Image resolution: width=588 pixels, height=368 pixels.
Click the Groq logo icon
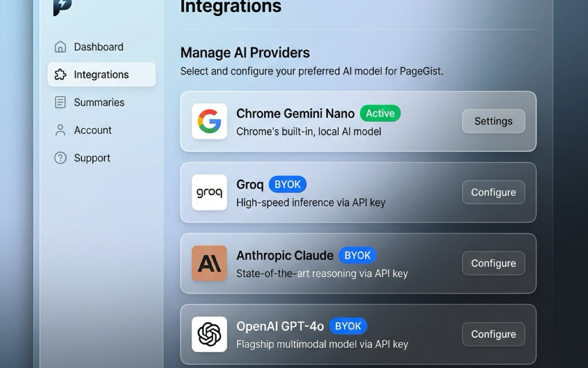209,192
